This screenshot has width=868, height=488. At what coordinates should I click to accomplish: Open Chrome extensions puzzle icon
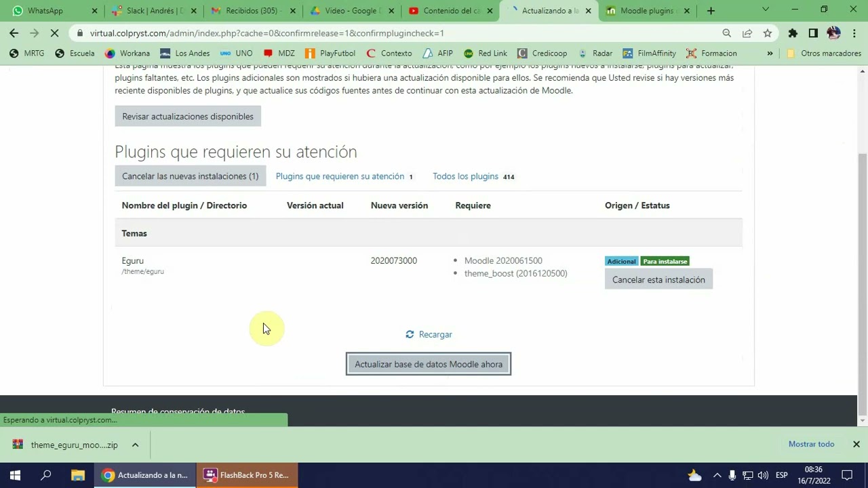point(793,33)
